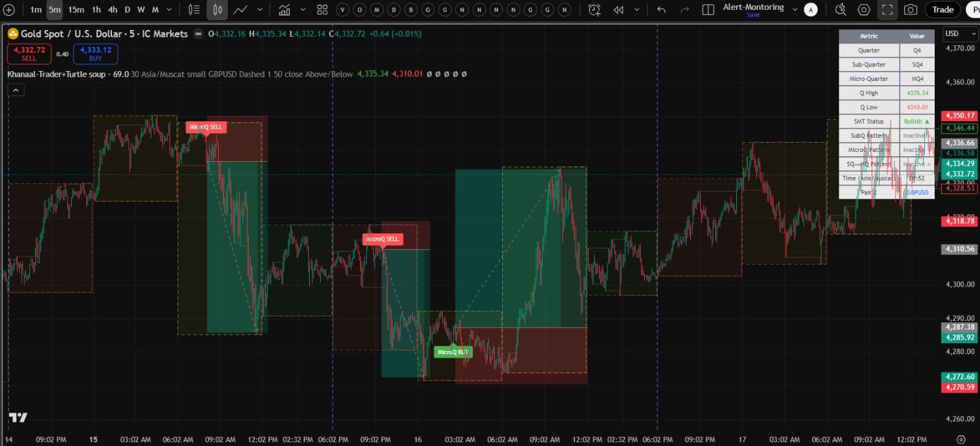Click the circled D favorite indicator

394,10
